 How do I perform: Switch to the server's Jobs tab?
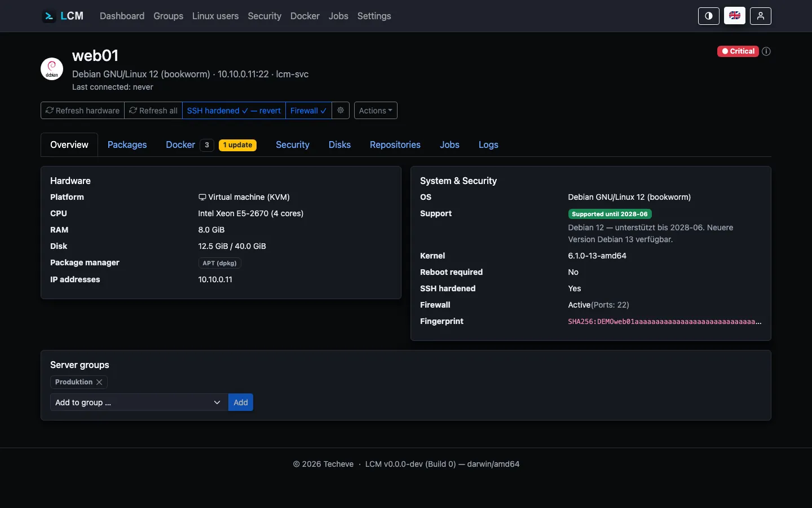tap(449, 144)
